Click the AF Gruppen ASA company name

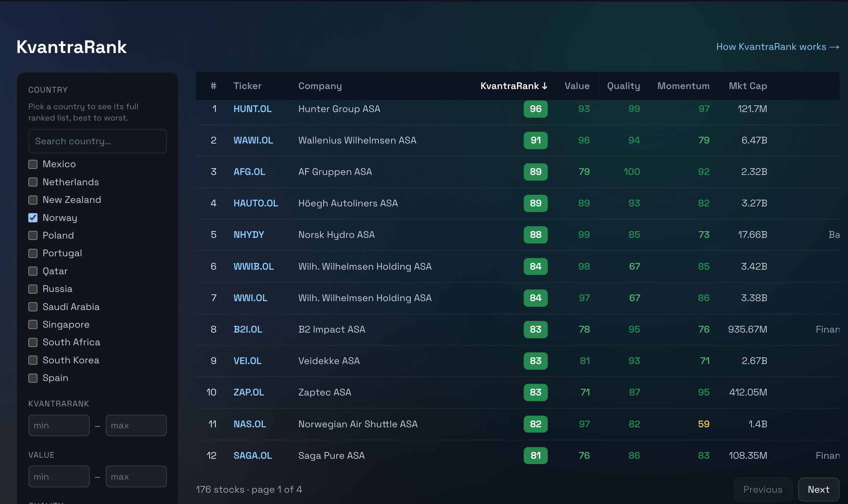click(335, 172)
